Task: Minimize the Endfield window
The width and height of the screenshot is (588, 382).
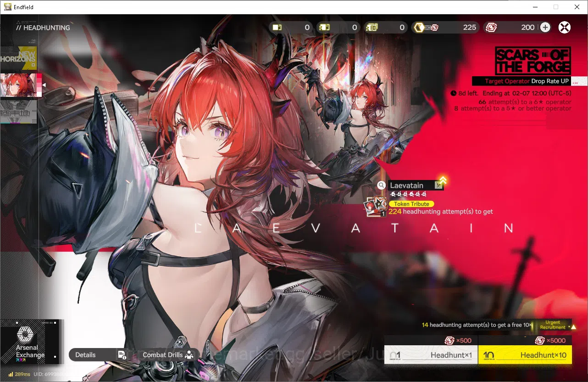Action: click(535, 7)
